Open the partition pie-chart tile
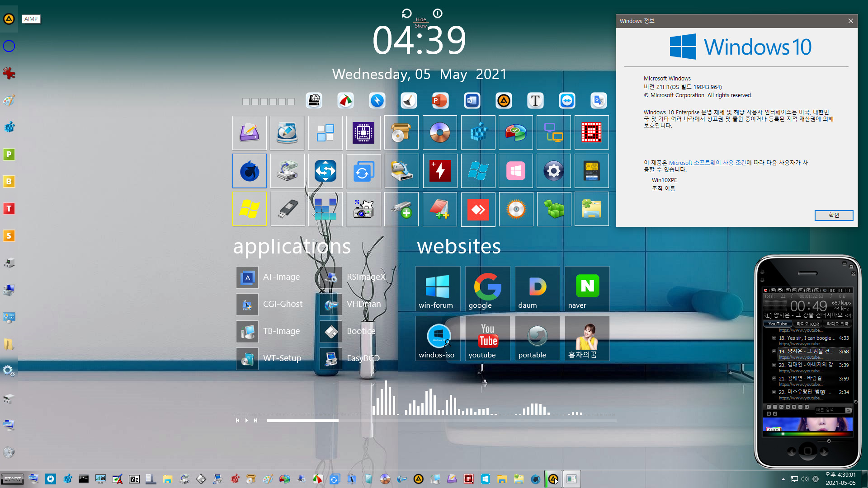The width and height of the screenshot is (868, 488). (516, 133)
